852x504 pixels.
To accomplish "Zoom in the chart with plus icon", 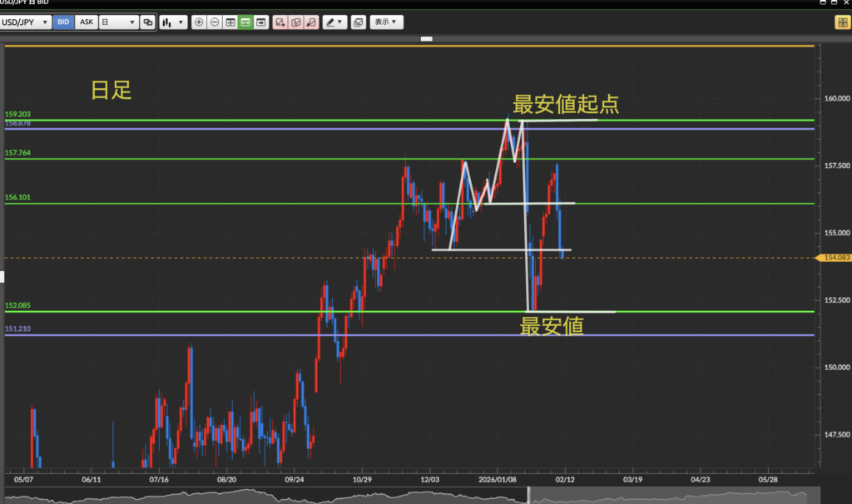I will click(x=199, y=22).
